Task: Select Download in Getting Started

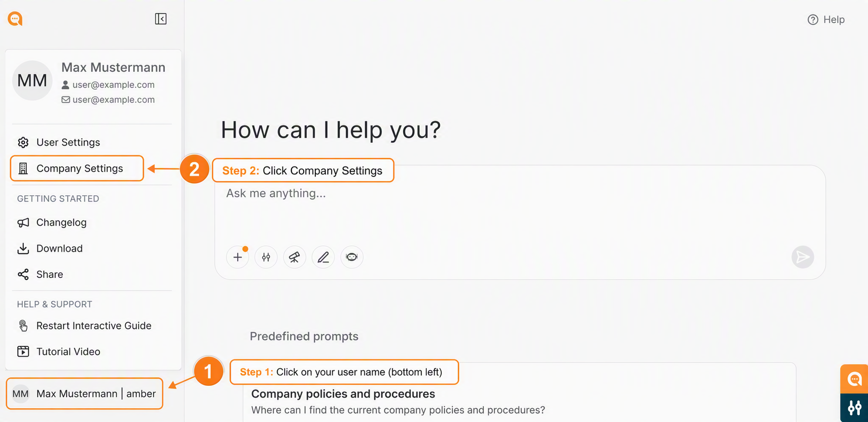Action: pyautogui.click(x=50, y=248)
